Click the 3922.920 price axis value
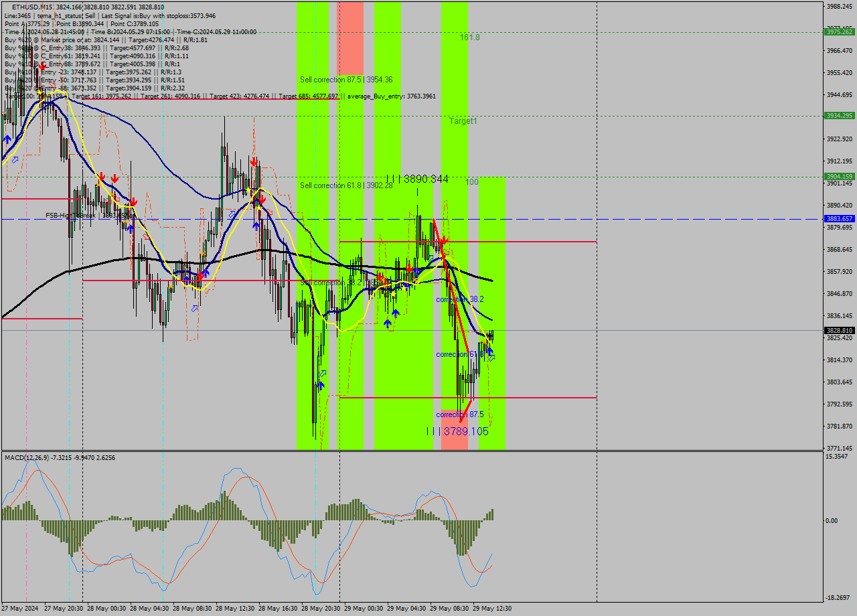Viewport: 857px width, 616px height. click(840, 139)
